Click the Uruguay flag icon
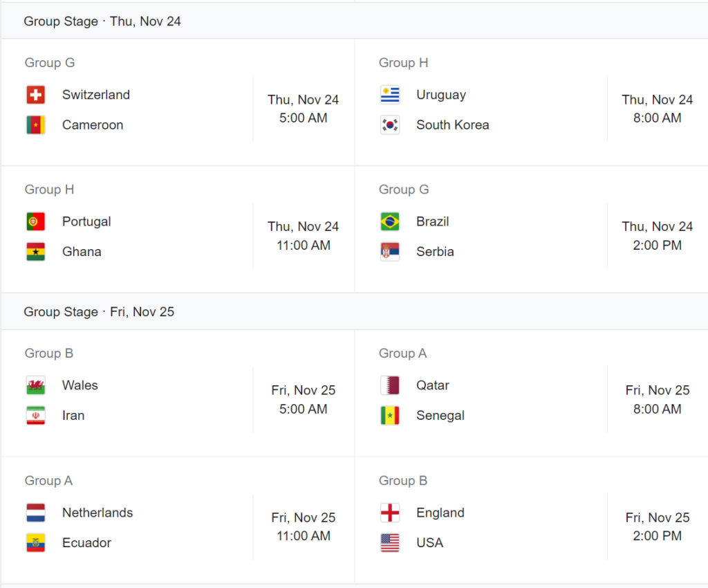 (x=390, y=95)
